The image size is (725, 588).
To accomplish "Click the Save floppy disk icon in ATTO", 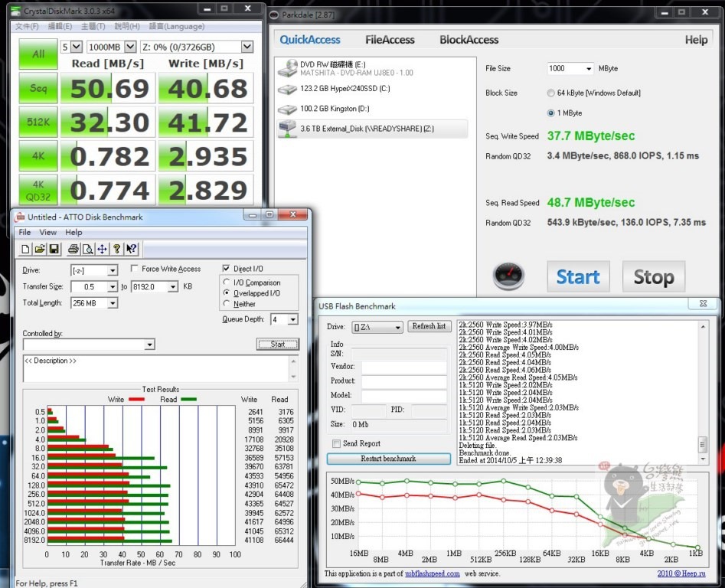I will 54,249.
